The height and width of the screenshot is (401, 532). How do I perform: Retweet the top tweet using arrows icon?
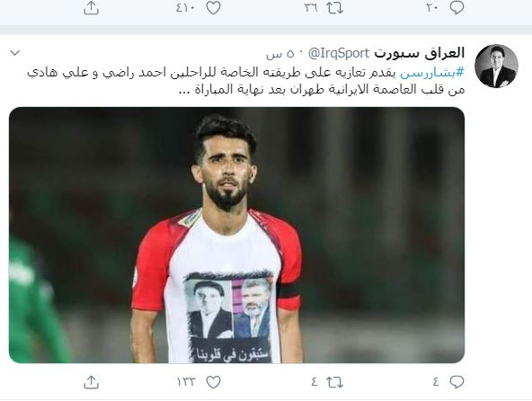pyautogui.click(x=335, y=8)
